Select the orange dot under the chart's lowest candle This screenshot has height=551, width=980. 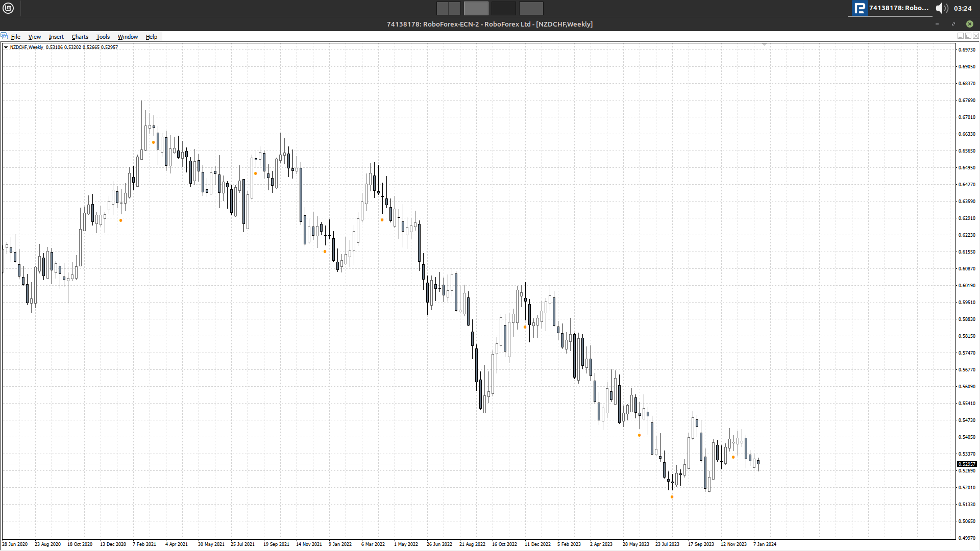(x=672, y=497)
